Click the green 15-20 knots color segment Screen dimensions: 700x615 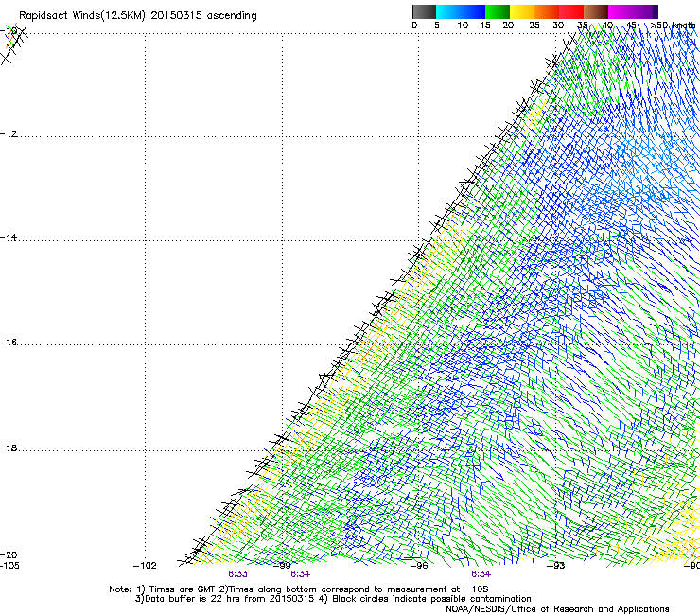point(498,11)
